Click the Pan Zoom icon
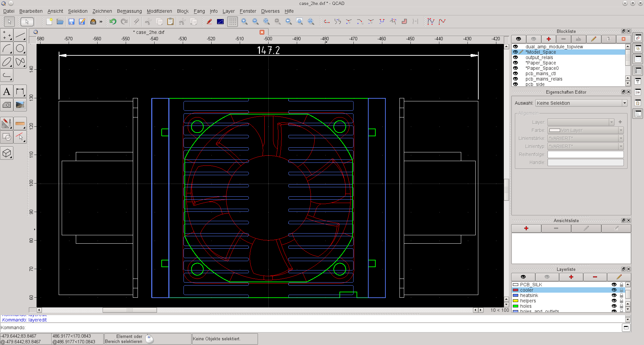The width and height of the screenshot is (644, 345). point(311,21)
